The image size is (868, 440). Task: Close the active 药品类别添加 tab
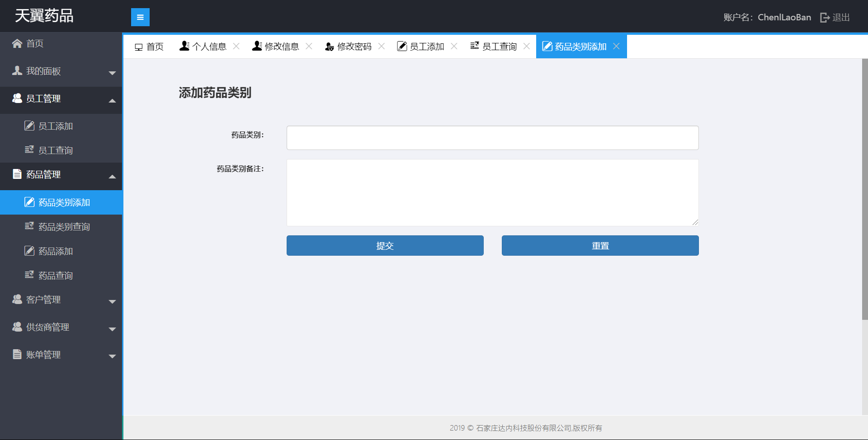click(x=616, y=46)
